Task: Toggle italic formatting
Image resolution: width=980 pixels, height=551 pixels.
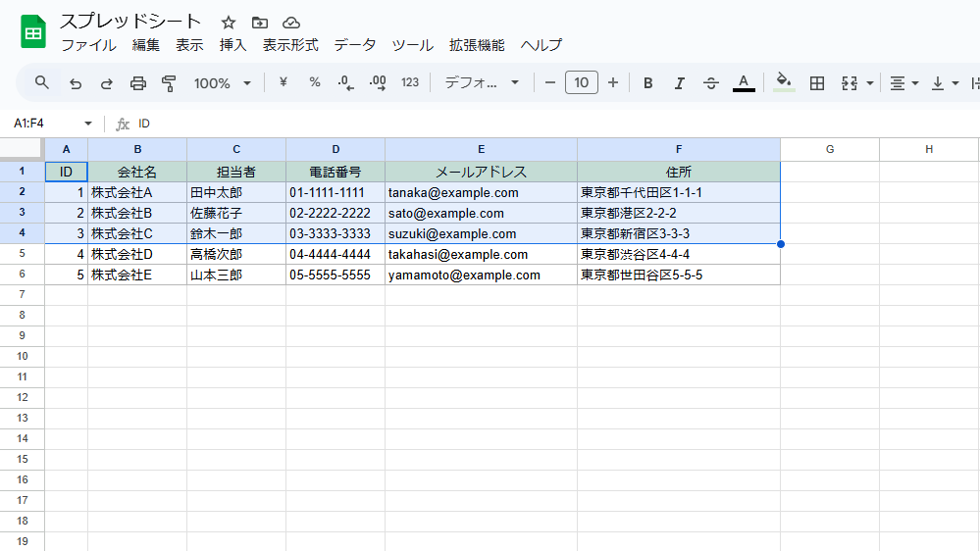Action: pos(680,83)
